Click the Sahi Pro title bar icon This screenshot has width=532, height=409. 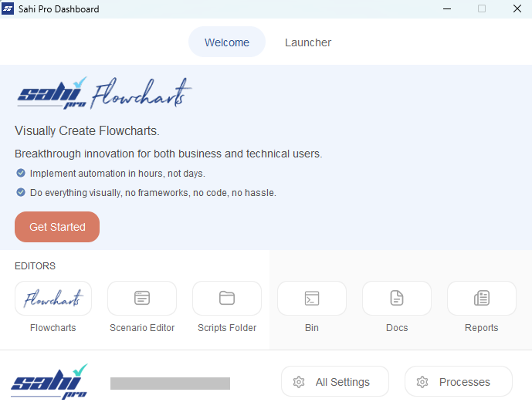(x=8, y=9)
